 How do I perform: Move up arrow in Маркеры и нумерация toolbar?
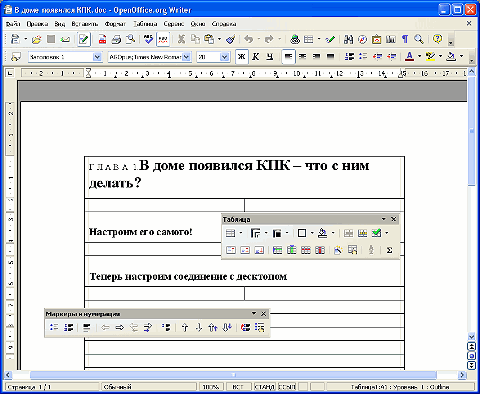click(185, 328)
